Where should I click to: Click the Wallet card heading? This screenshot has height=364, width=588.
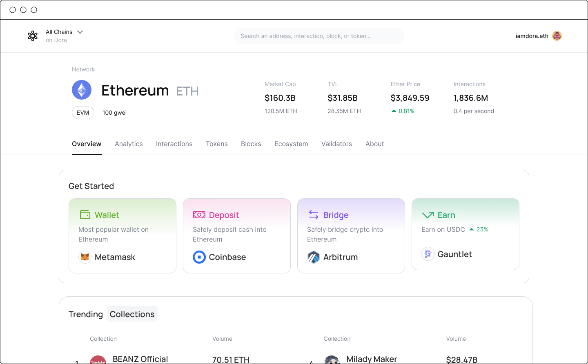coord(107,215)
